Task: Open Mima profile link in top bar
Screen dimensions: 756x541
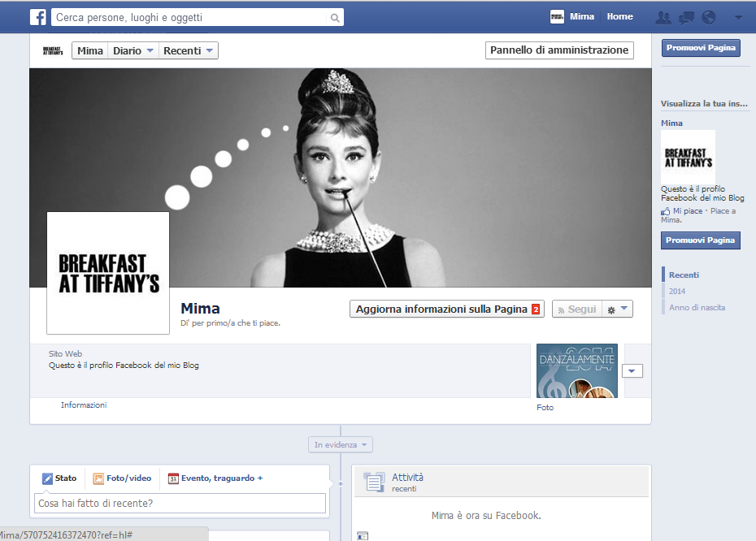Action: click(x=582, y=16)
